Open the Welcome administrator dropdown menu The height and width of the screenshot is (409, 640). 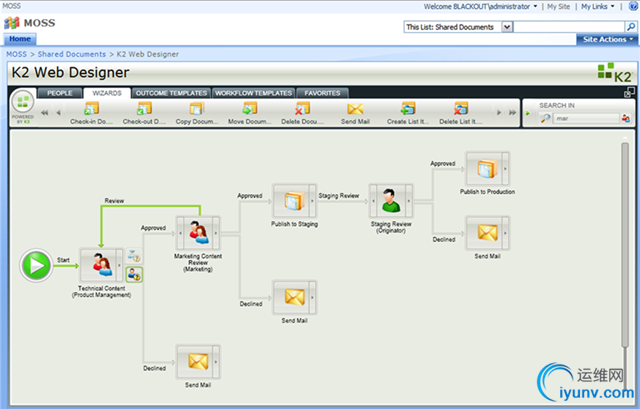pyautogui.click(x=480, y=7)
